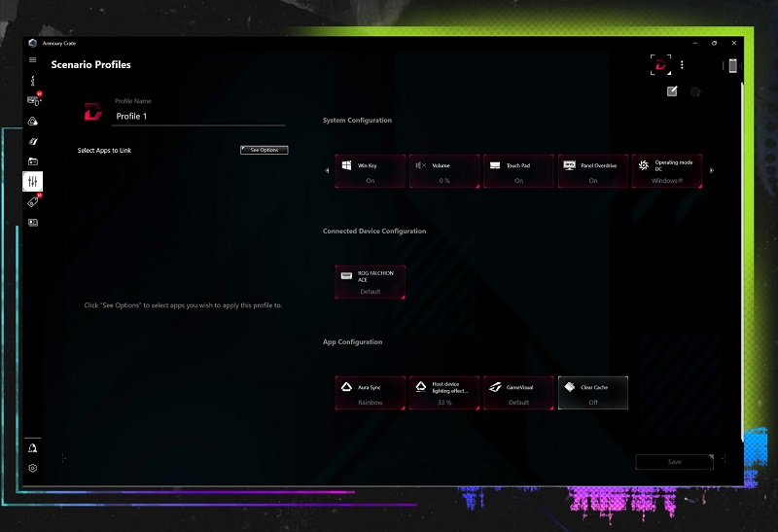Click the vertical scrollbar on the right edge

coord(742,261)
